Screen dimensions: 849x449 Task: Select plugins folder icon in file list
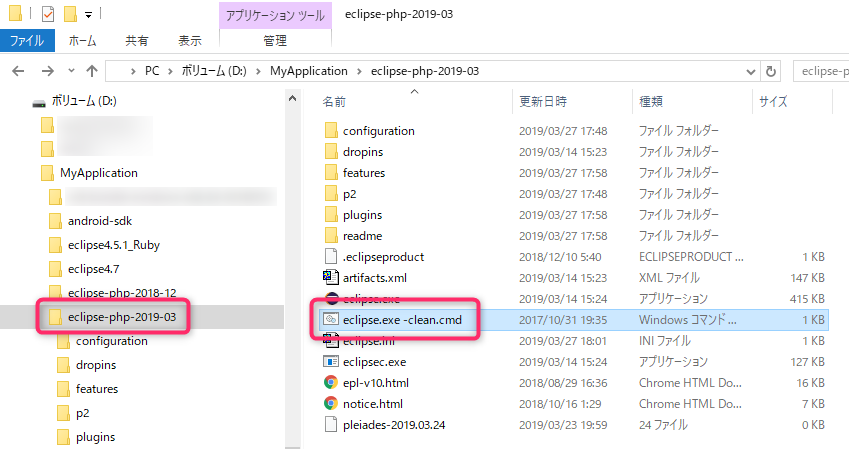point(331,214)
